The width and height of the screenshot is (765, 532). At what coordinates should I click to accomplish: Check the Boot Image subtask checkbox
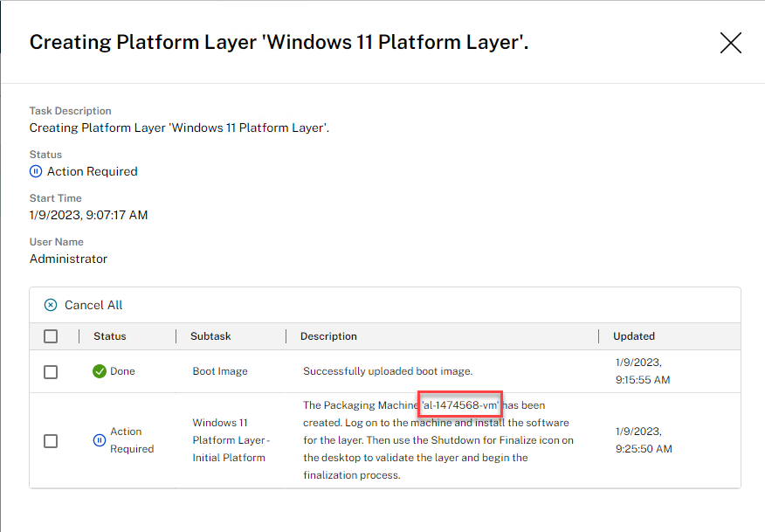tap(51, 372)
